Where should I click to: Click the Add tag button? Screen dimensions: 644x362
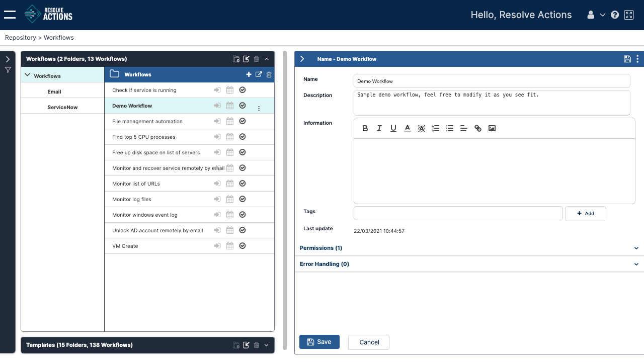586,213
